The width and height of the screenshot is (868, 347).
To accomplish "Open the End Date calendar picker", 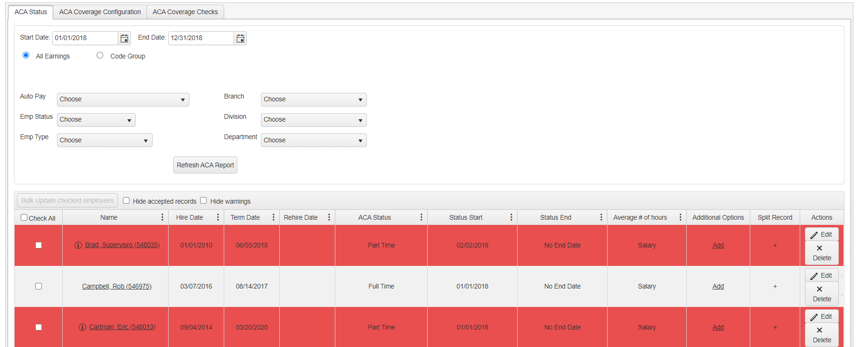I will (x=240, y=38).
